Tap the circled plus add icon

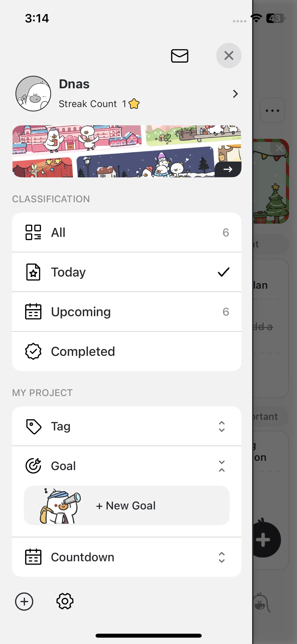tap(24, 601)
